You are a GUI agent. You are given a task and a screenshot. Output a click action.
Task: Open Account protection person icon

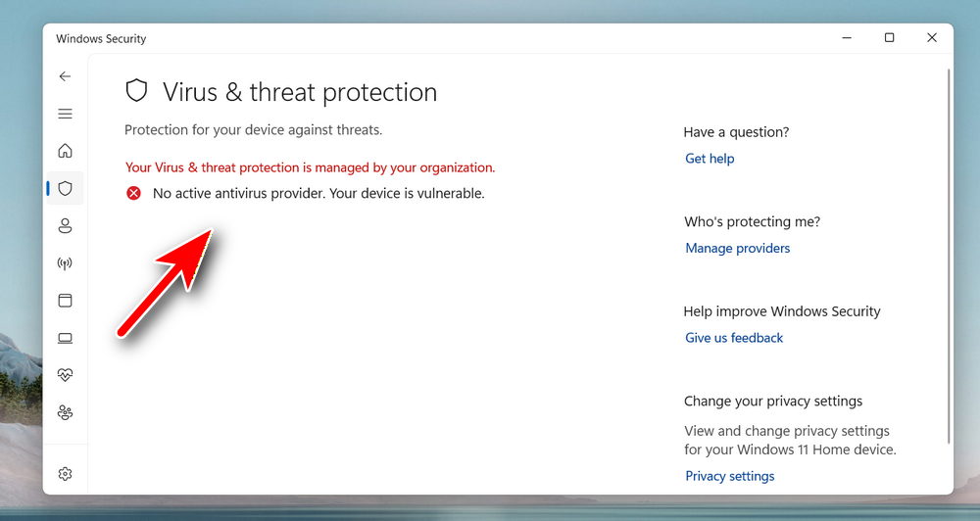pyautogui.click(x=65, y=226)
